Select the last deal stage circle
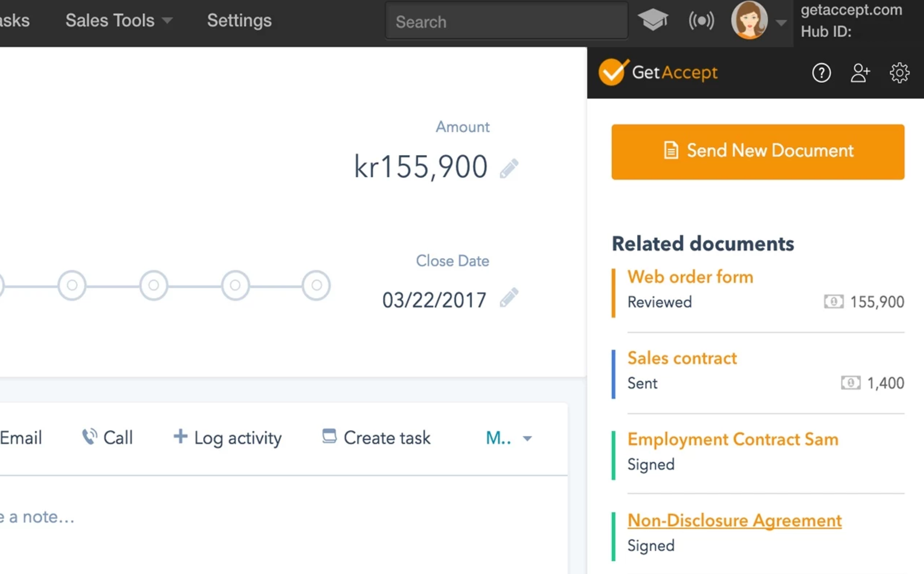Screen dimensions: 924x574 pos(316,286)
